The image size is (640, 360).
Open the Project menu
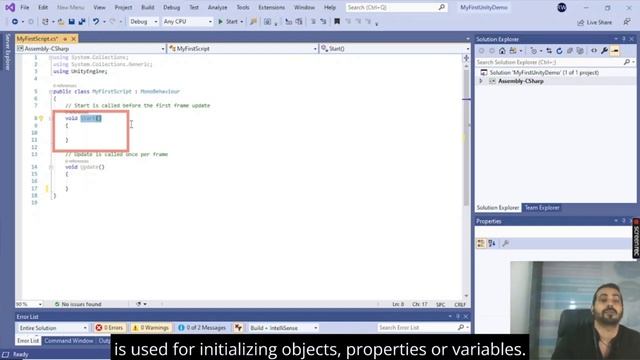[123, 7]
